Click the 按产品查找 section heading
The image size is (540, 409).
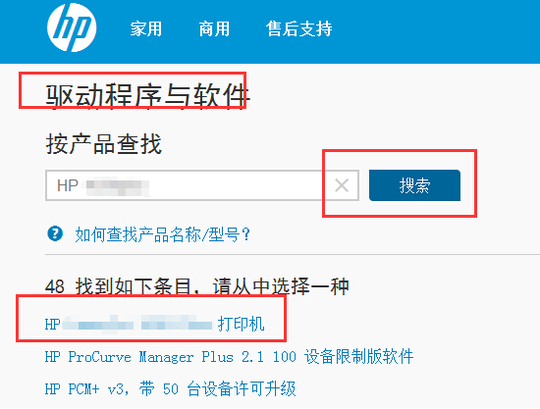(x=104, y=144)
